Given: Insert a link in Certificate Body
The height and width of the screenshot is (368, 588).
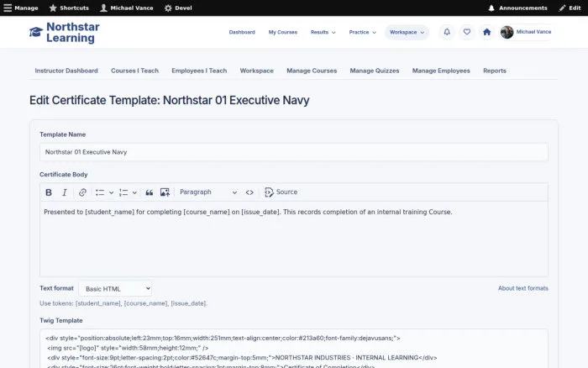Looking at the screenshot, I should (82, 192).
